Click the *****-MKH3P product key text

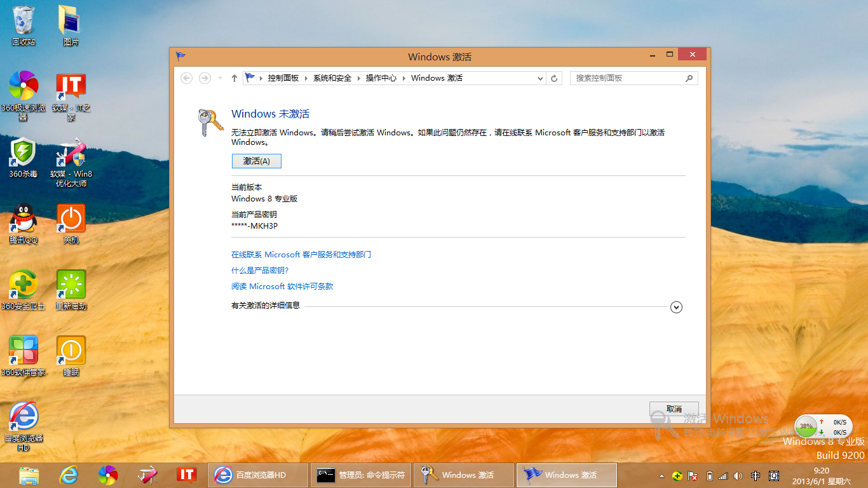coord(254,226)
